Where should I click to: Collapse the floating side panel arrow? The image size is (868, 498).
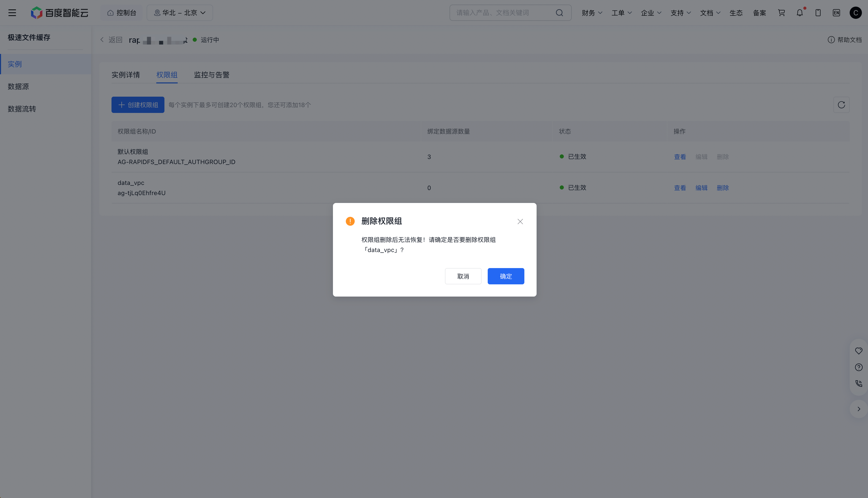click(x=859, y=409)
